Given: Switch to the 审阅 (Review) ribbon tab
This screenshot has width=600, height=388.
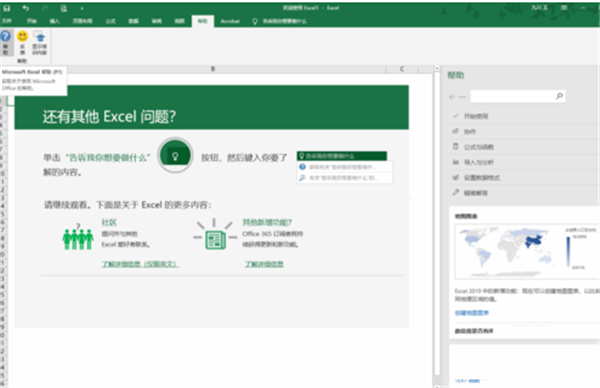Looking at the screenshot, I should [157, 21].
